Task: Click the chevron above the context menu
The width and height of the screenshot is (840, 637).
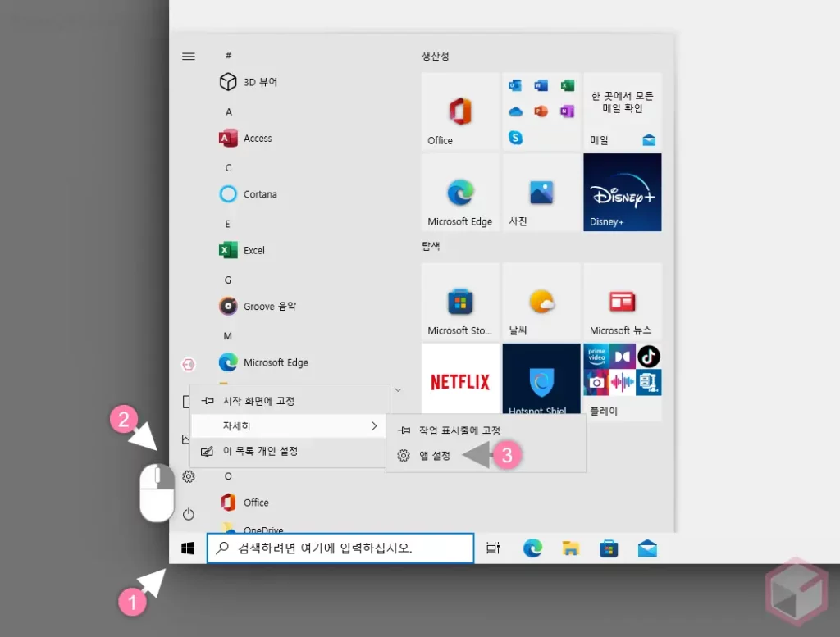Action: pos(399,389)
